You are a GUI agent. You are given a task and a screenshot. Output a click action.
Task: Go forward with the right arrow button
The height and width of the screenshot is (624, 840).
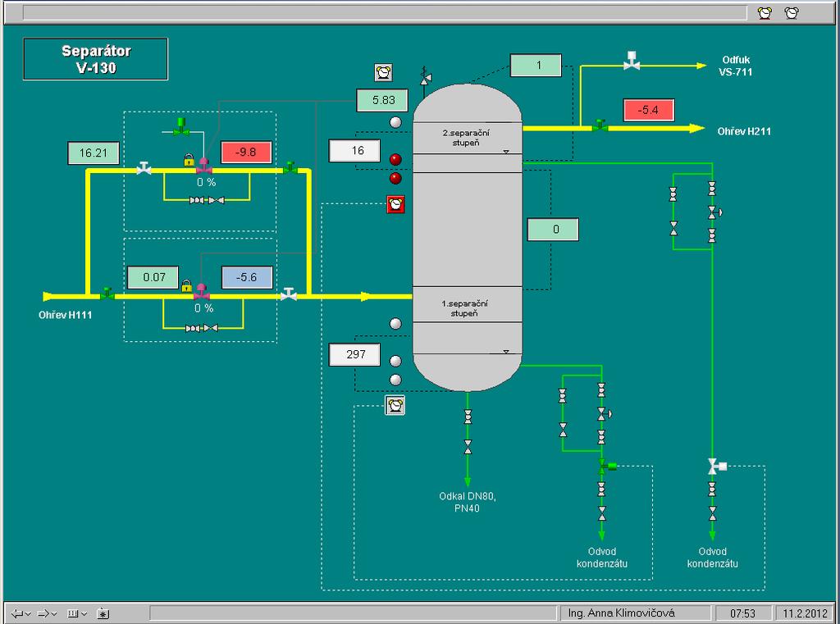pyautogui.click(x=43, y=613)
